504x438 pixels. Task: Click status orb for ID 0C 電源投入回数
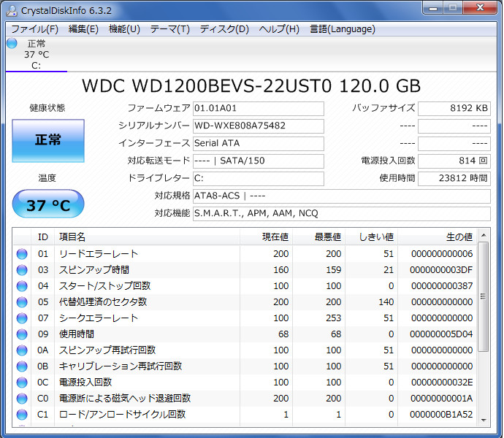point(22,383)
